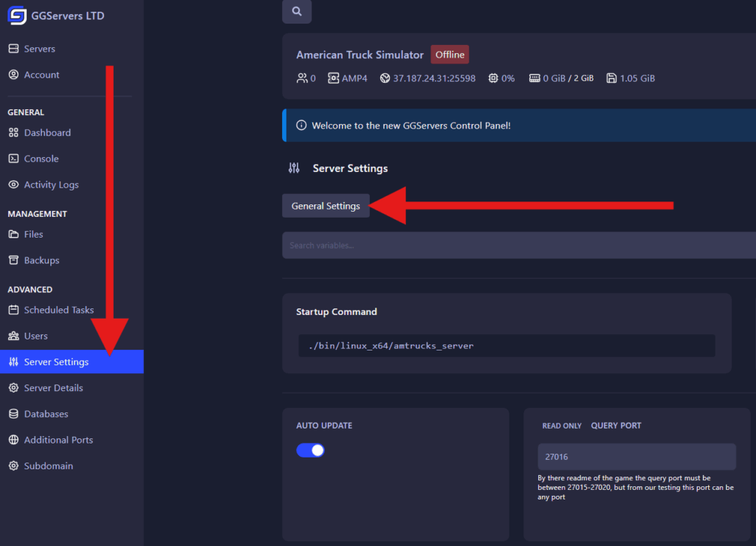This screenshot has width=756, height=546.
Task: Toggle the Auto Update switch off
Action: pos(310,450)
